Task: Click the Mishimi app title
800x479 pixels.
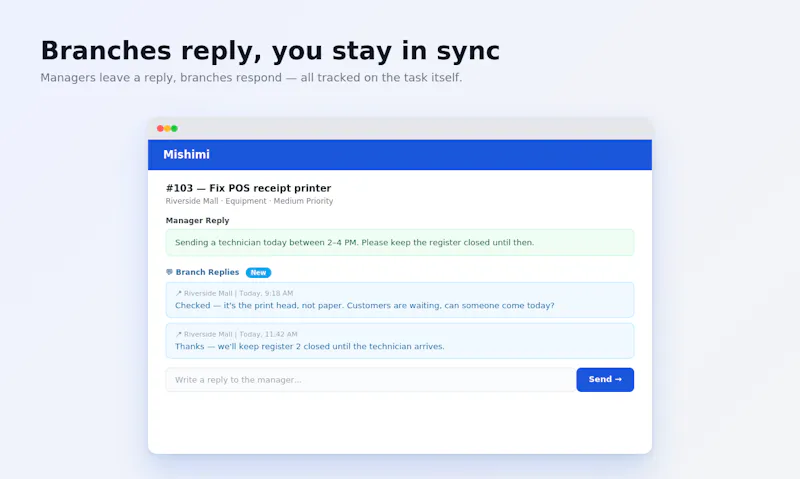Action: (186, 155)
